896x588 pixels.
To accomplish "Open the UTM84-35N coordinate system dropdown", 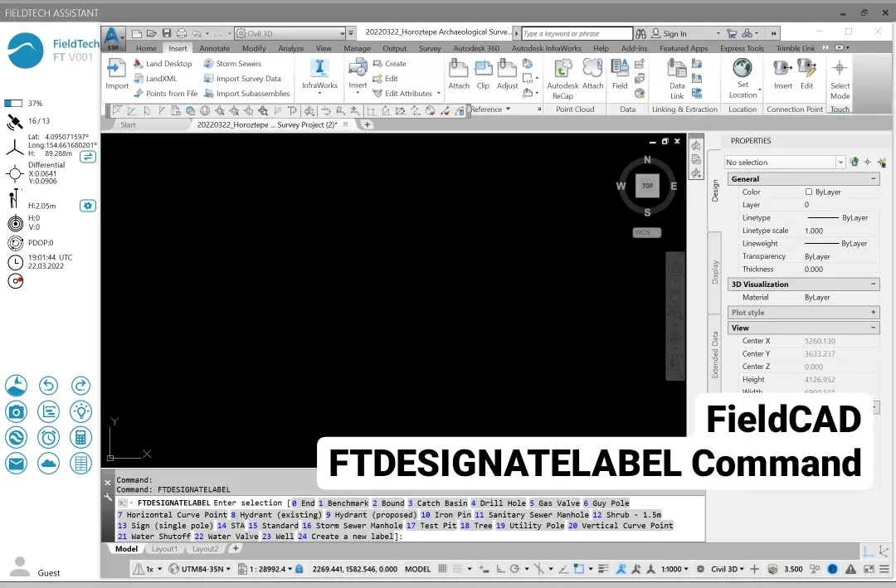I will pos(201,569).
